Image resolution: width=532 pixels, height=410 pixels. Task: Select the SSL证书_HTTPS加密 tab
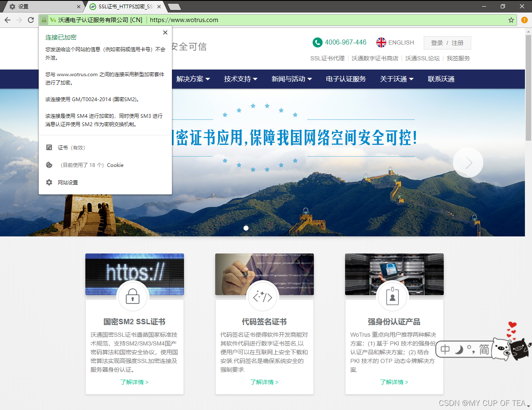pyautogui.click(x=125, y=7)
